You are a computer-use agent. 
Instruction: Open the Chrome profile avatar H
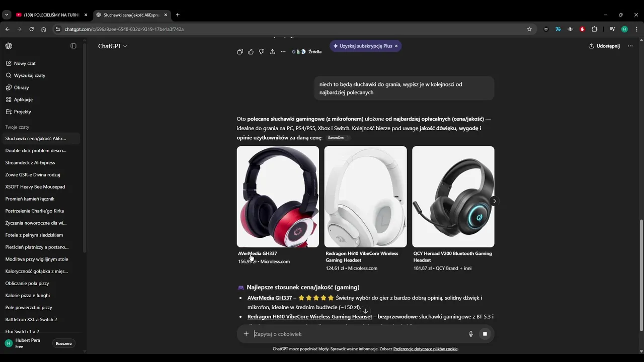(x=625, y=29)
